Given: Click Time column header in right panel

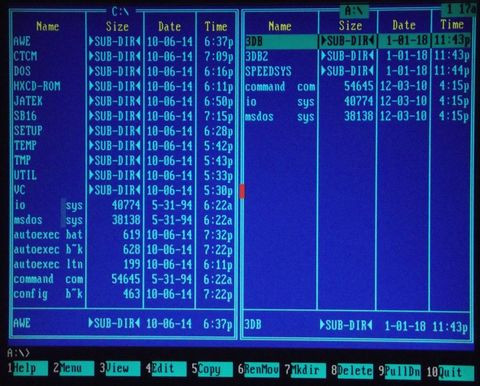Looking at the screenshot, I should click(452, 24).
